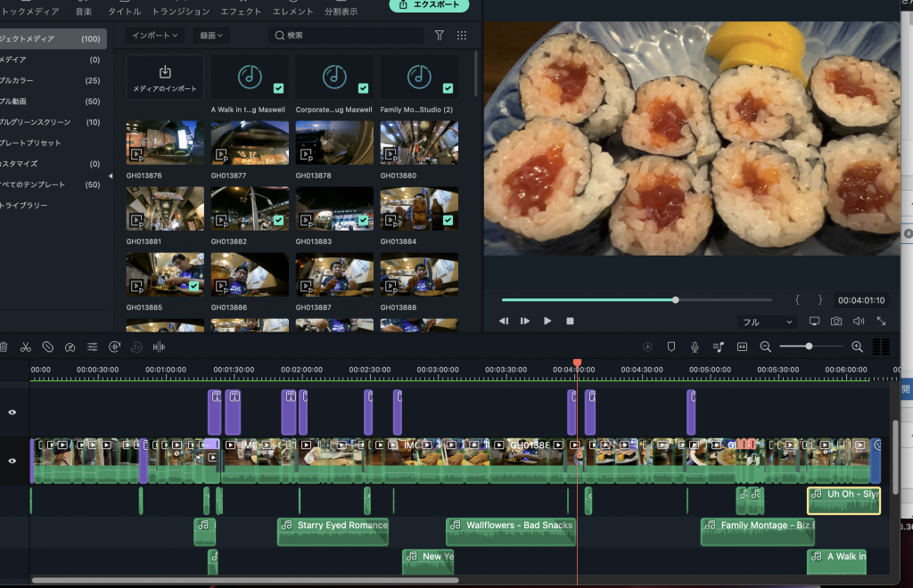The width and height of the screenshot is (913, 588).
Task: Play the preview video
Action: (x=547, y=321)
